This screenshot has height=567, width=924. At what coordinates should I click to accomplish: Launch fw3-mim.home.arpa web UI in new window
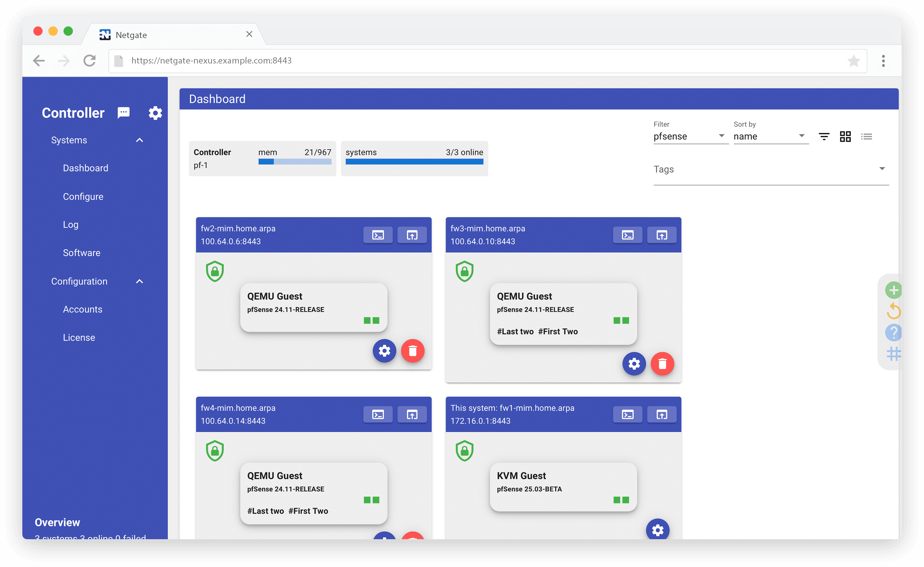(661, 235)
